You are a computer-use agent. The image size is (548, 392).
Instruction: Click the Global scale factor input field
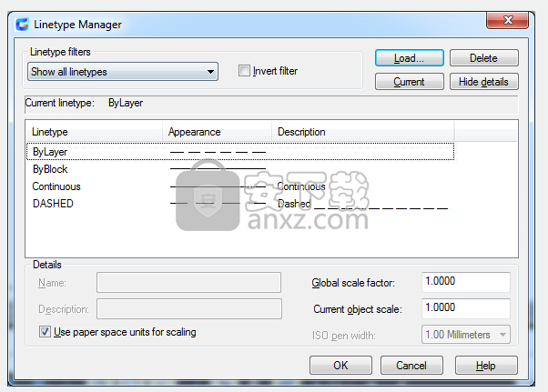pyautogui.click(x=466, y=282)
